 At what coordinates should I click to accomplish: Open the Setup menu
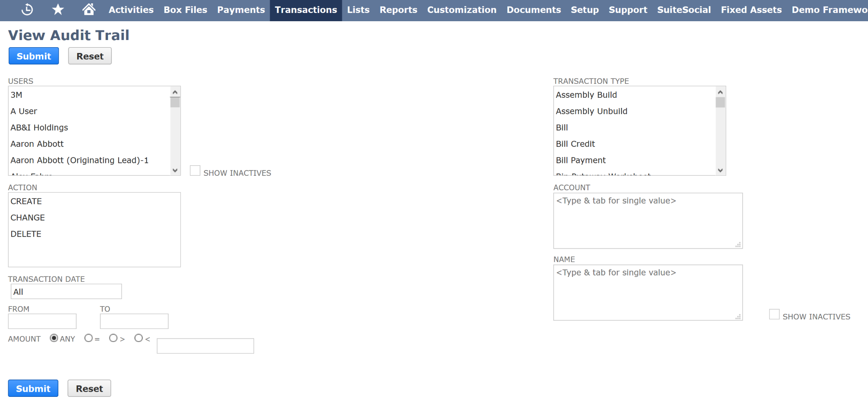coord(585,10)
